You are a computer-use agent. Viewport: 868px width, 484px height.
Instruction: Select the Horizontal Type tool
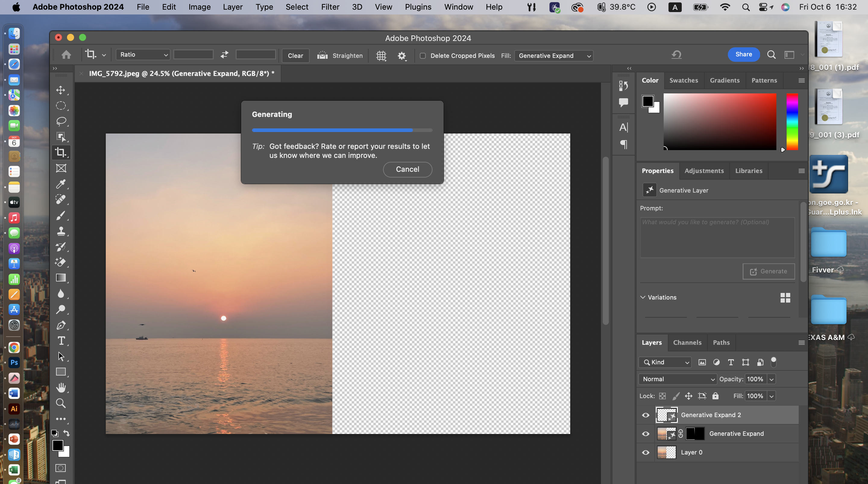(x=61, y=341)
